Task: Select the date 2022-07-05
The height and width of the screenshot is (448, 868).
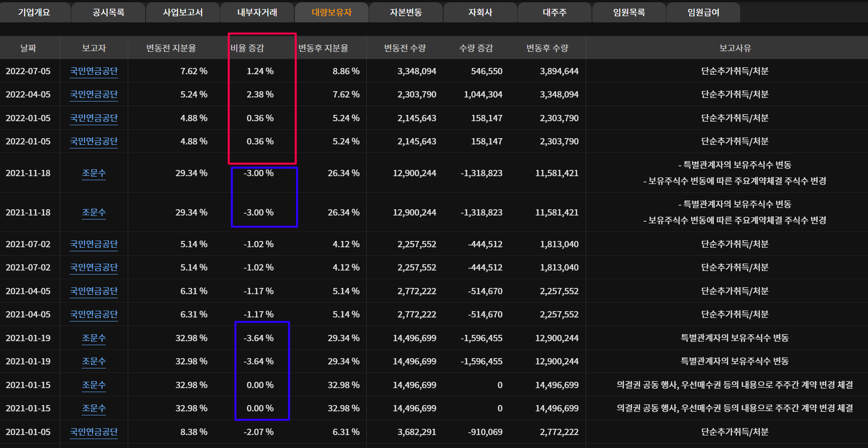Action: (x=28, y=71)
